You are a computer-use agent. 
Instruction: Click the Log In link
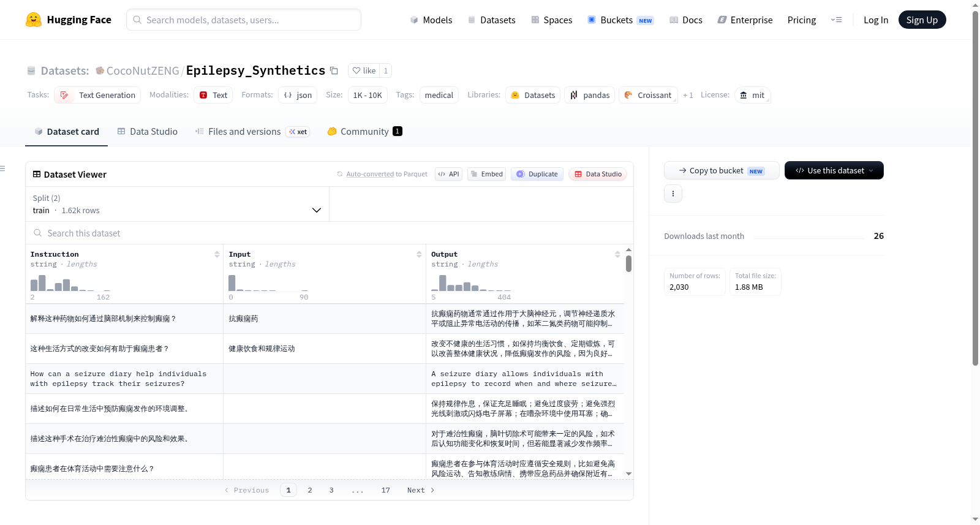pos(876,20)
